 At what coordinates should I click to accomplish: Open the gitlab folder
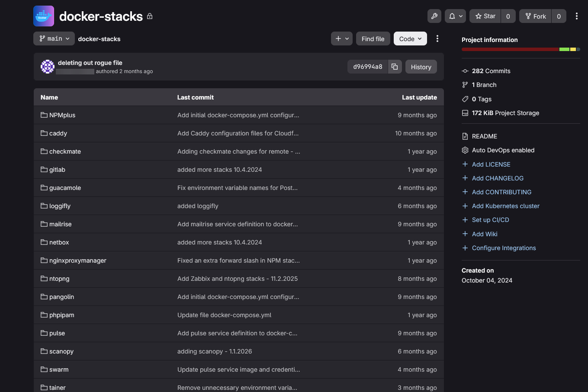tap(57, 170)
